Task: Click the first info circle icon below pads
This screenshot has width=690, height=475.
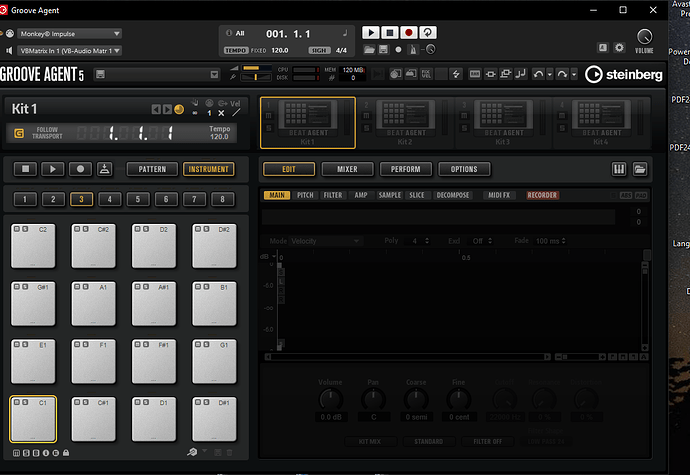Action: pos(46,453)
